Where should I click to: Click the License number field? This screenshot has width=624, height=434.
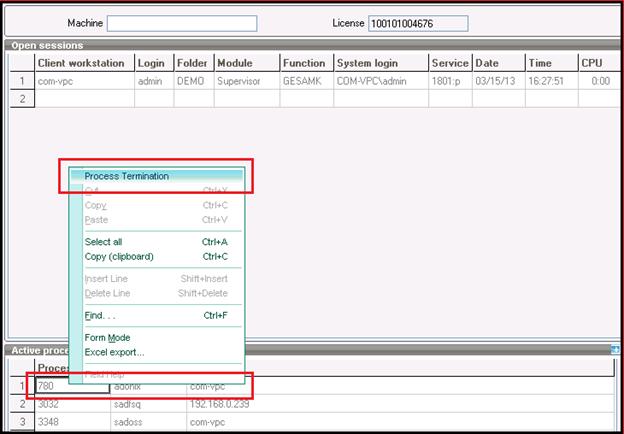pyautogui.click(x=417, y=23)
